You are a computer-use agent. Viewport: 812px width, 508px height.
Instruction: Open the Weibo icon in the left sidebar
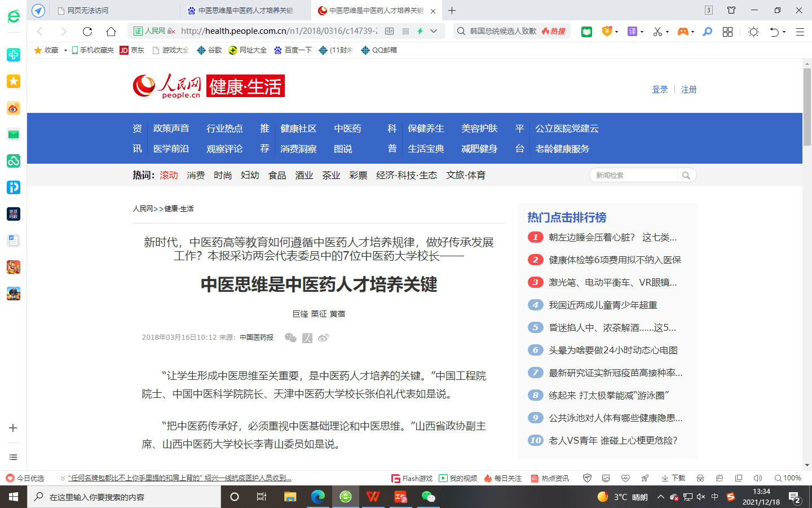point(14,108)
